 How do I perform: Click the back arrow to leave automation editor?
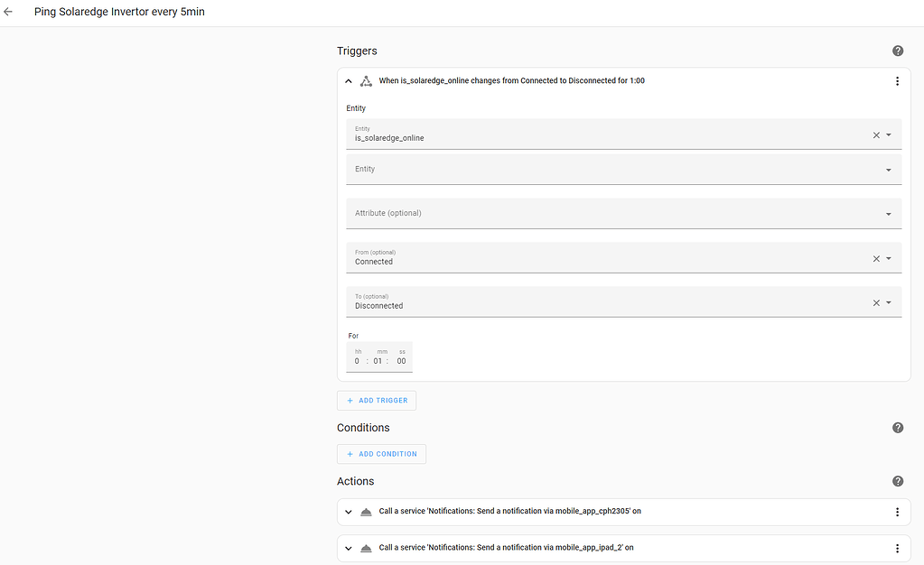point(8,12)
